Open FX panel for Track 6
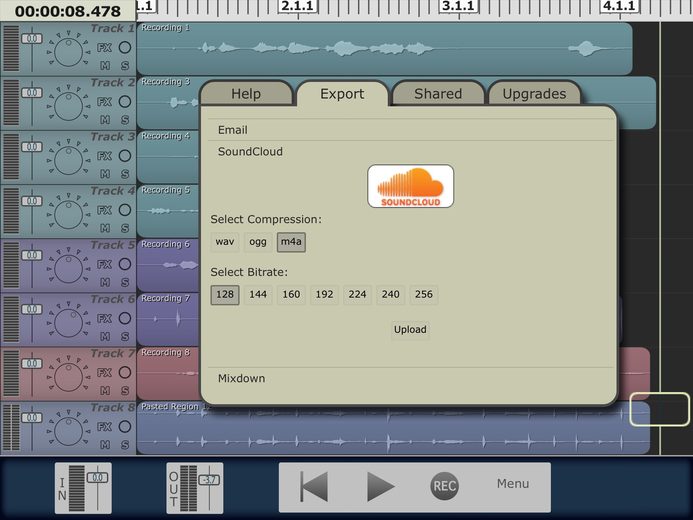The image size is (693, 520). click(104, 319)
